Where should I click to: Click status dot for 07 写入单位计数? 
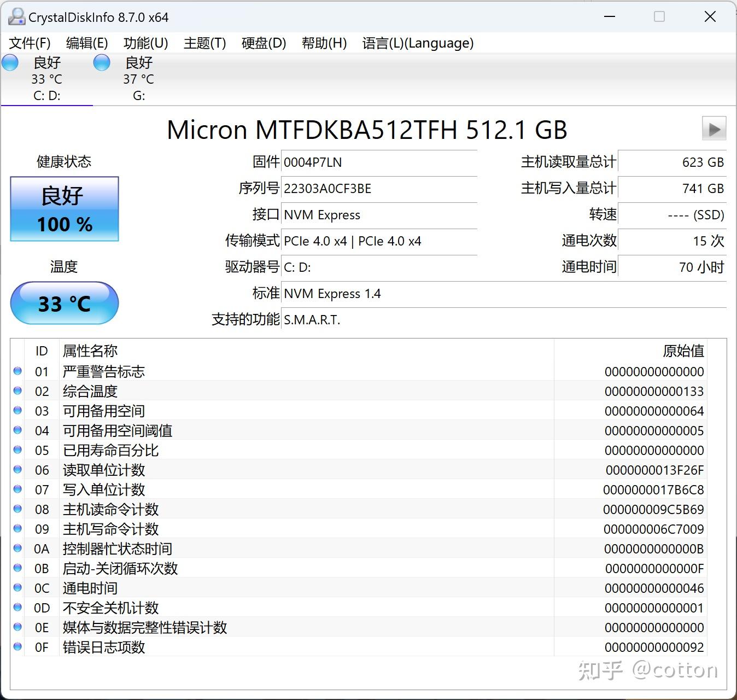point(17,489)
